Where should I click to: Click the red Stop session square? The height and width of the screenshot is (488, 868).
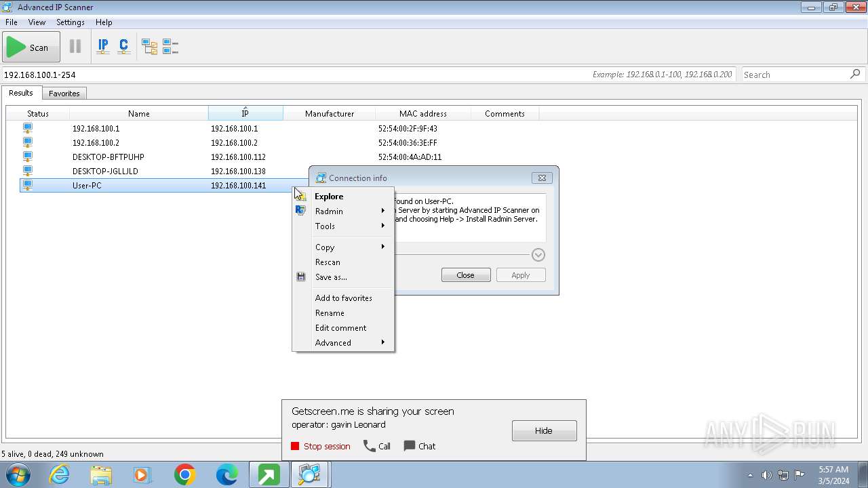(x=295, y=446)
